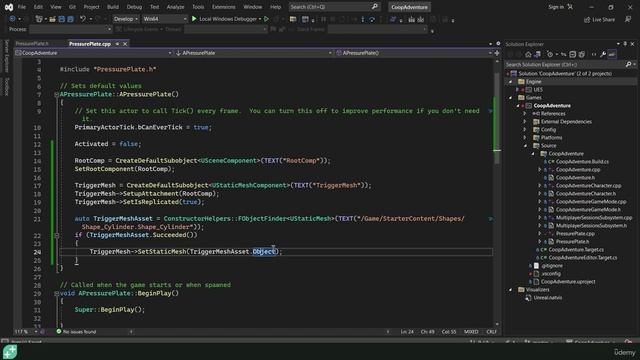Click the Step Over debug toolbar icon
The height and width of the screenshot is (360, 640).
(x=372, y=19)
